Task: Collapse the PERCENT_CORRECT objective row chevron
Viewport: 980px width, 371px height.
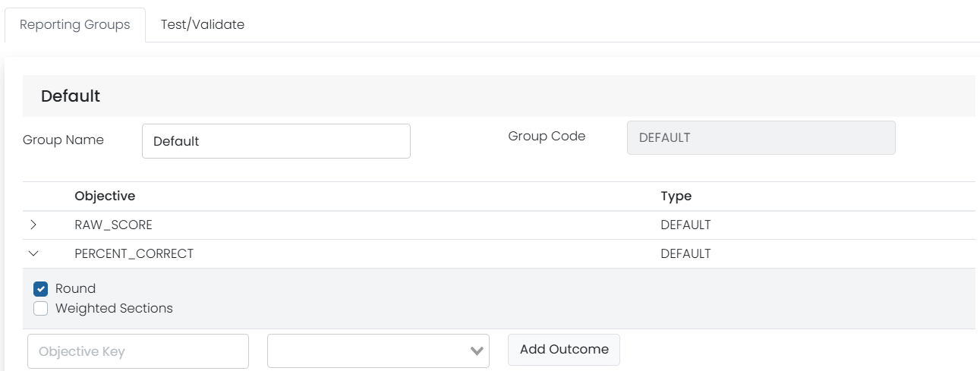Action: click(x=33, y=253)
